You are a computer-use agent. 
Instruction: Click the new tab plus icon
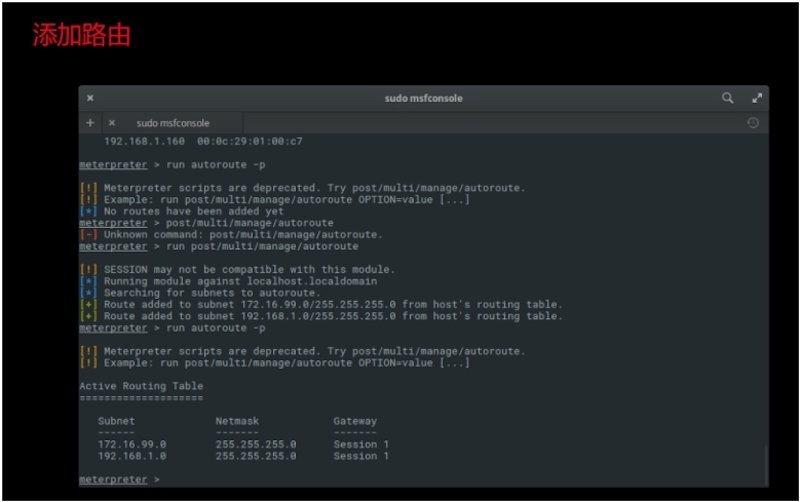click(90, 123)
